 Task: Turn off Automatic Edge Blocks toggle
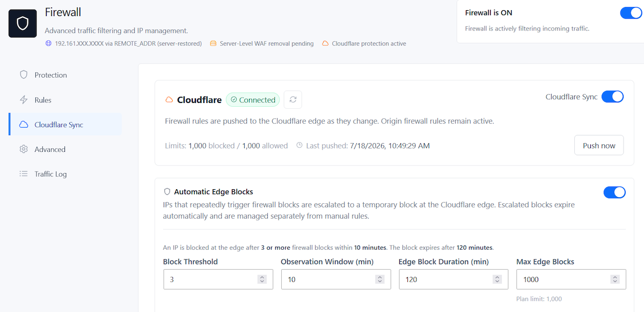(614, 192)
